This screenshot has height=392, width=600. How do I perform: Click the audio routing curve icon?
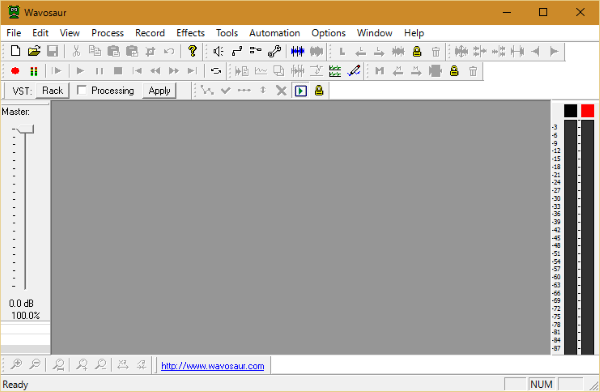click(x=237, y=51)
